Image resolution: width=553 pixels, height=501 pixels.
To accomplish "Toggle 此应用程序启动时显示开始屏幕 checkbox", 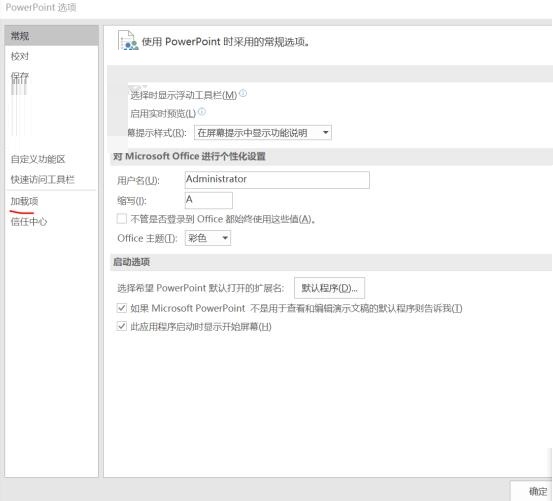I will pos(122,326).
